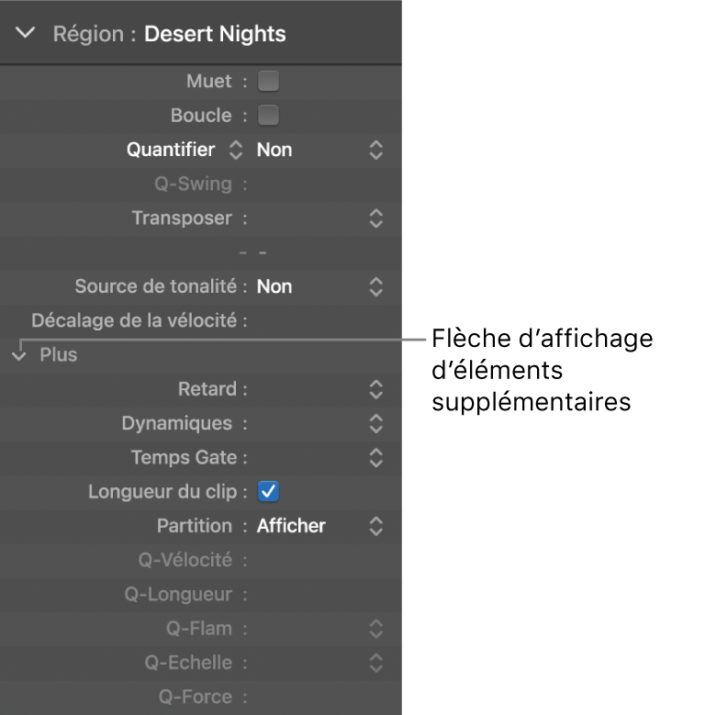Open the Retard popup arrows
The height and width of the screenshot is (715, 728).
point(375,389)
